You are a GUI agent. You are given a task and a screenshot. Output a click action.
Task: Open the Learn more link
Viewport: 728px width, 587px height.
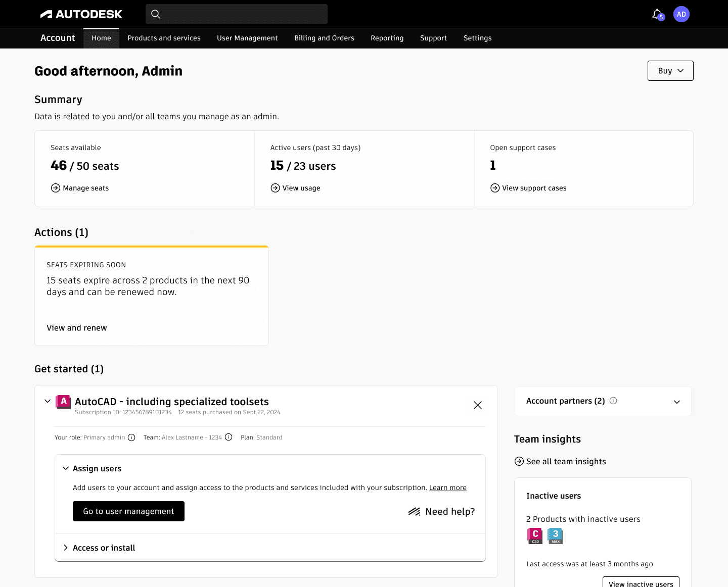448,487
